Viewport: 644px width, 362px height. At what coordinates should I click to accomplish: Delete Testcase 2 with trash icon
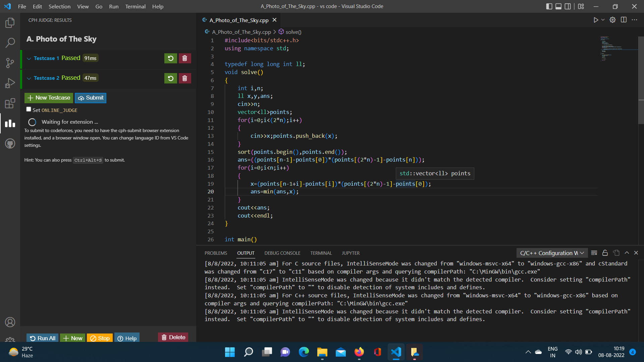pos(184,78)
